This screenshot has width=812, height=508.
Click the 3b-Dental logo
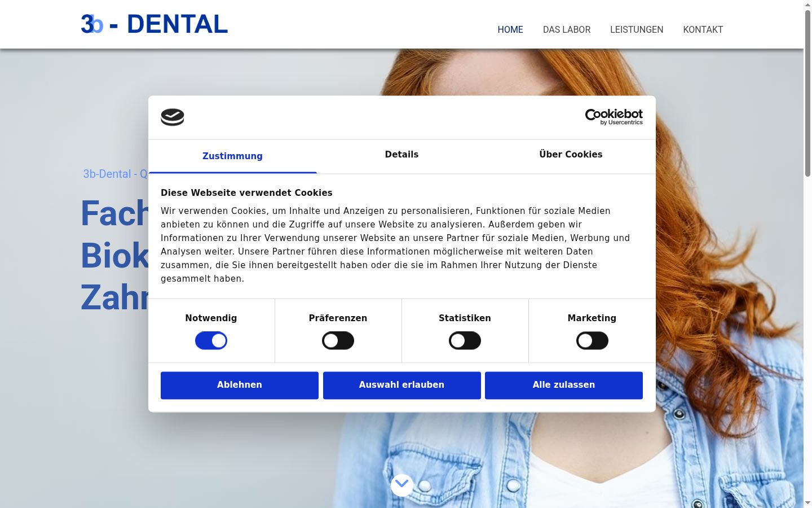tap(154, 24)
